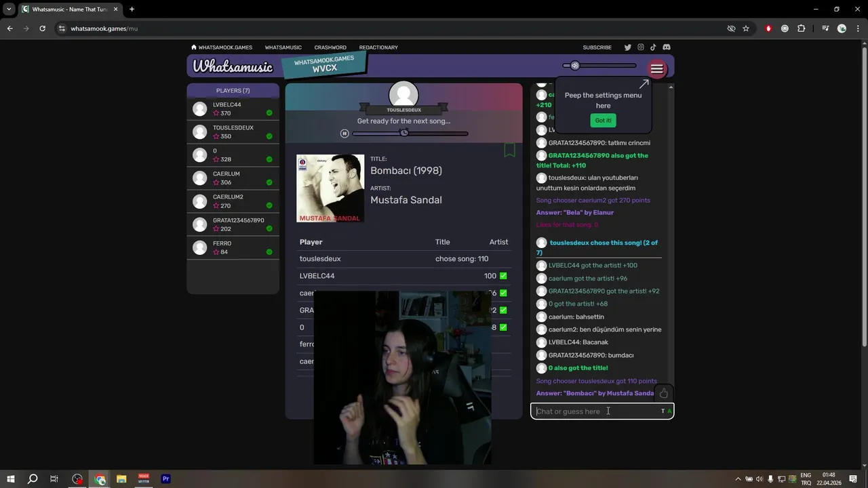Open the tab search dropdown arrow
868x488 pixels.
[9, 9]
